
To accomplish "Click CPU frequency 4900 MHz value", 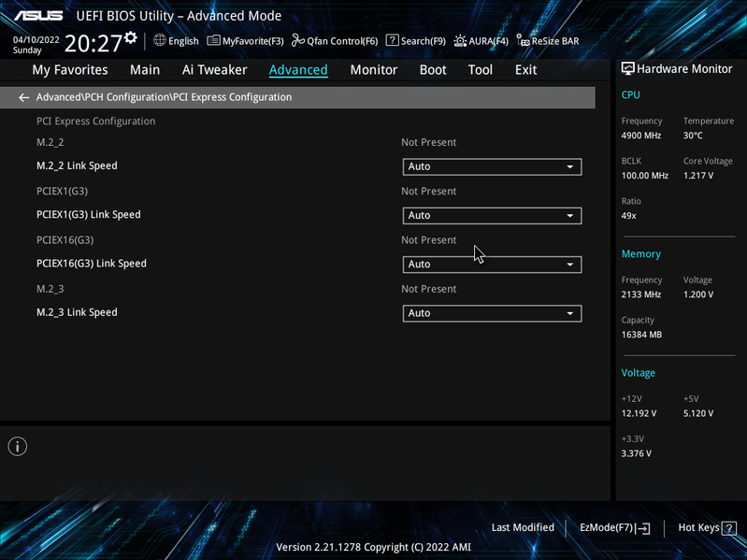I will click(641, 136).
